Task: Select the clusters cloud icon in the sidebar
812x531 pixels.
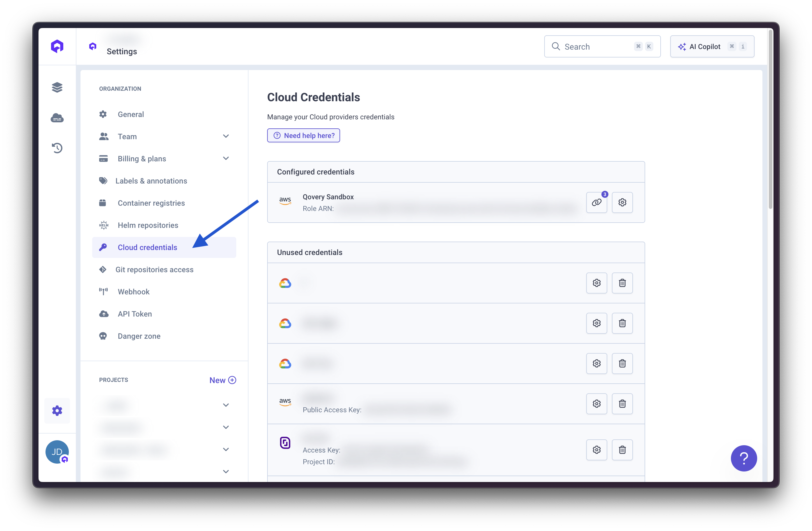Action: (x=57, y=118)
